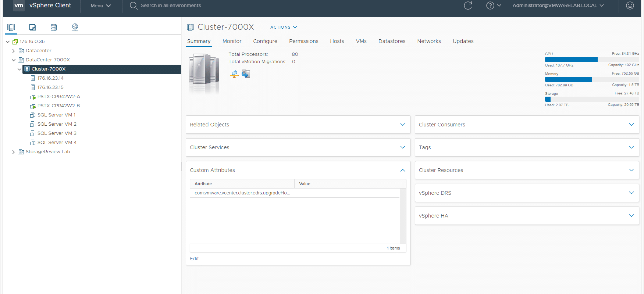The image size is (644, 294).
Task: Click the search magnifier icon
Action: point(134,6)
